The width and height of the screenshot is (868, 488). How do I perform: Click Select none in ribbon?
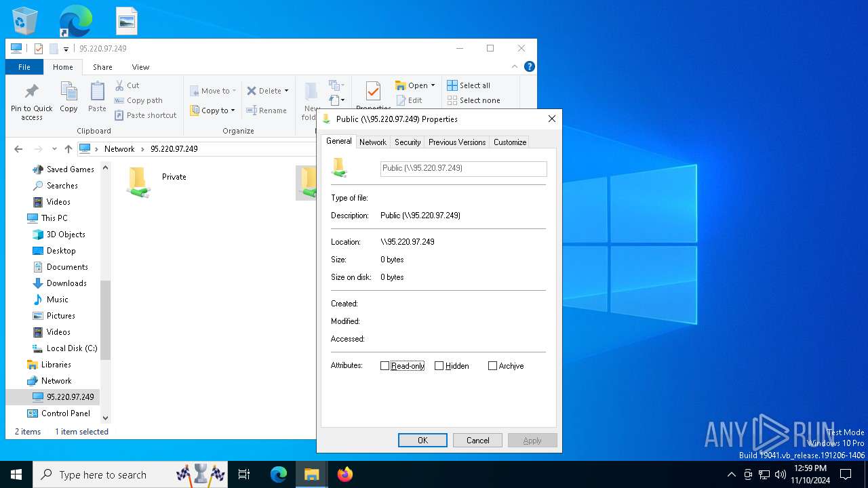tap(473, 100)
